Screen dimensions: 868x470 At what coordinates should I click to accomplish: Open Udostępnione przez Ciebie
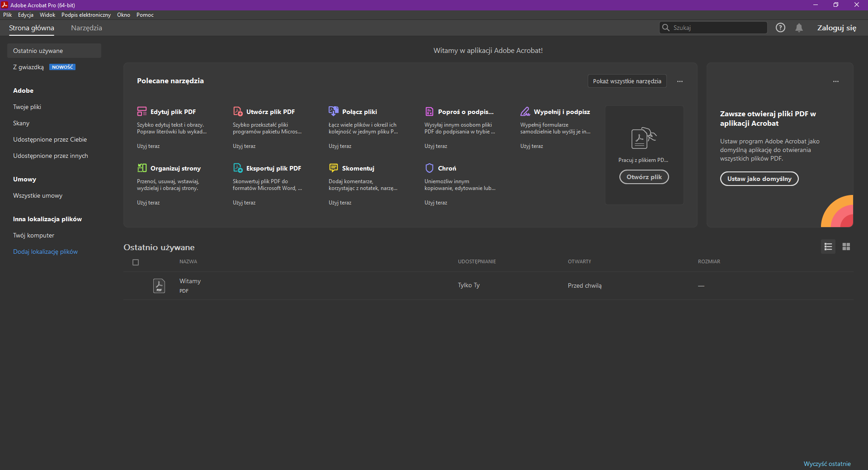(50, 139)
